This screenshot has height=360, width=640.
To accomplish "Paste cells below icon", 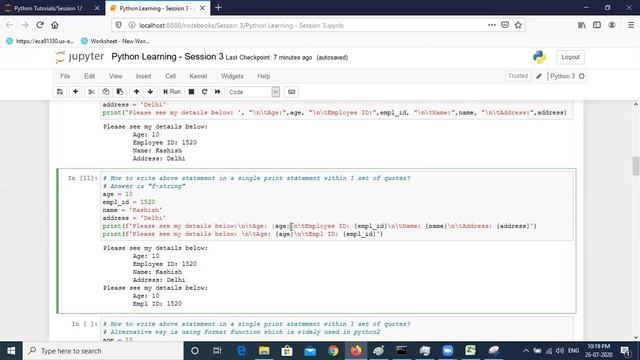I will (x=120, y=92).
